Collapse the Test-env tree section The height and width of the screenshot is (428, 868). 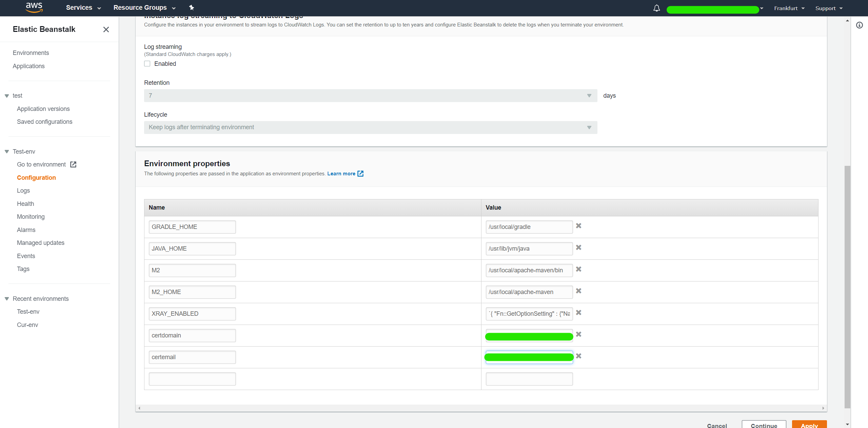coord(7,152)
